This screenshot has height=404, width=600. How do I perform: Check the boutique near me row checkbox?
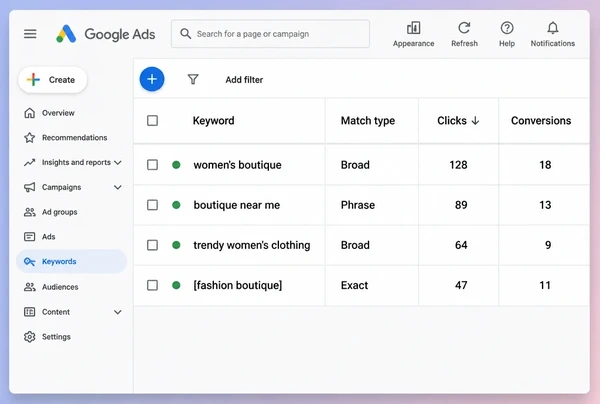click(152, 205)
